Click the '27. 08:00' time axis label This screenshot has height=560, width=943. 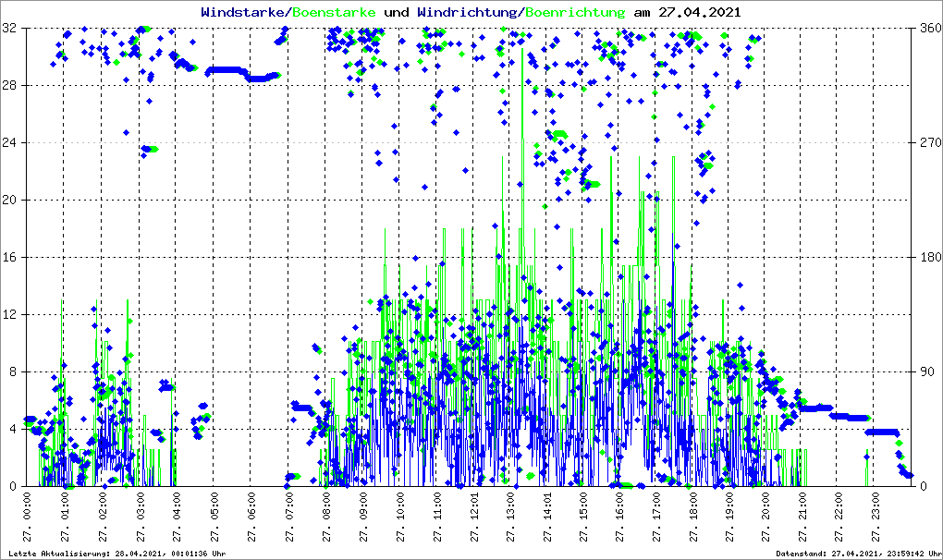(325, 517)
